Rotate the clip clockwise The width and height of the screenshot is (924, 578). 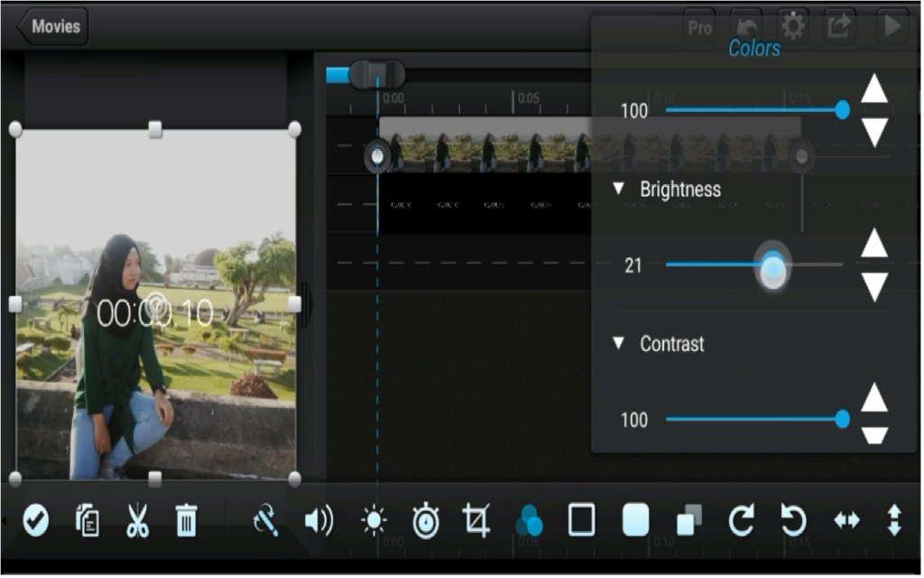(x=742, y=520)
